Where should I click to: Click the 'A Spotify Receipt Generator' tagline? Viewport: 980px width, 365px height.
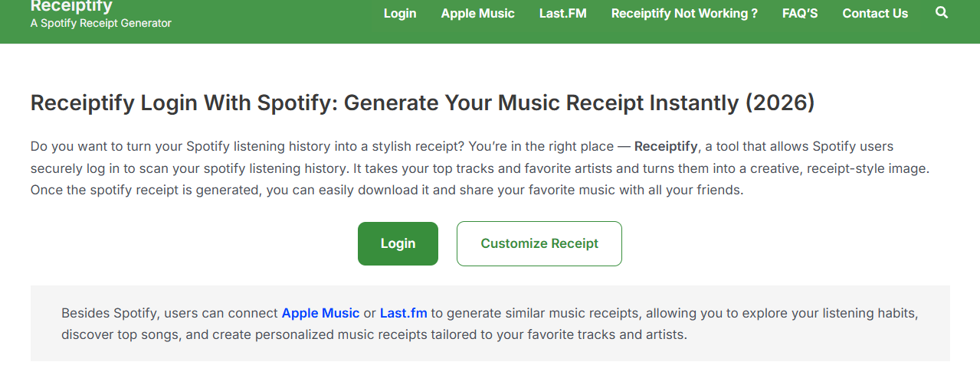tap(100, 23)
